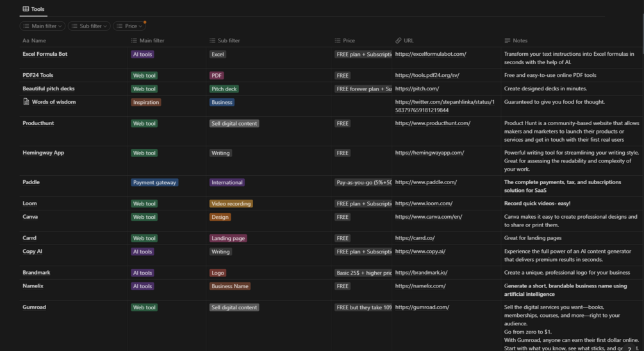Select the Producthunt row name
644x351 pixels.
[x=38, y=123]
